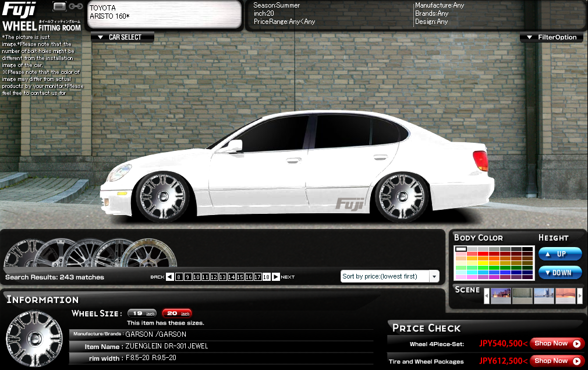
Task: Go to results page 15
Action: (x=240, y=277)
